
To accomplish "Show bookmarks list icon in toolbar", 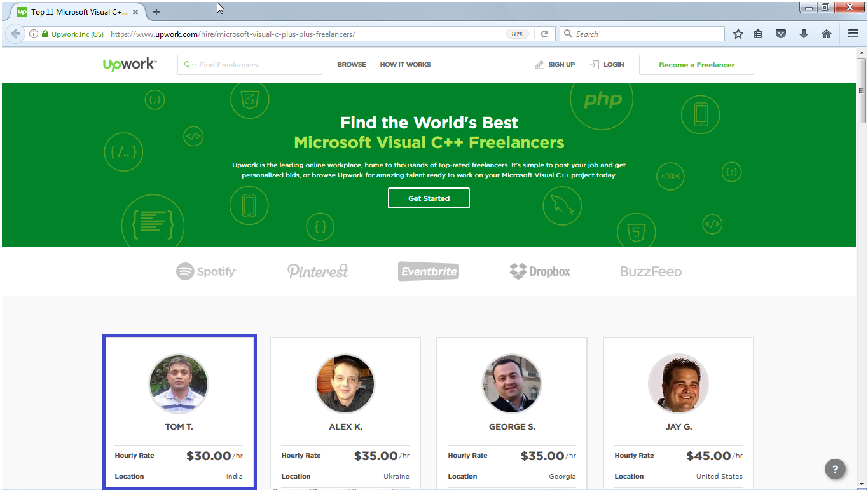I will point(758,34).
